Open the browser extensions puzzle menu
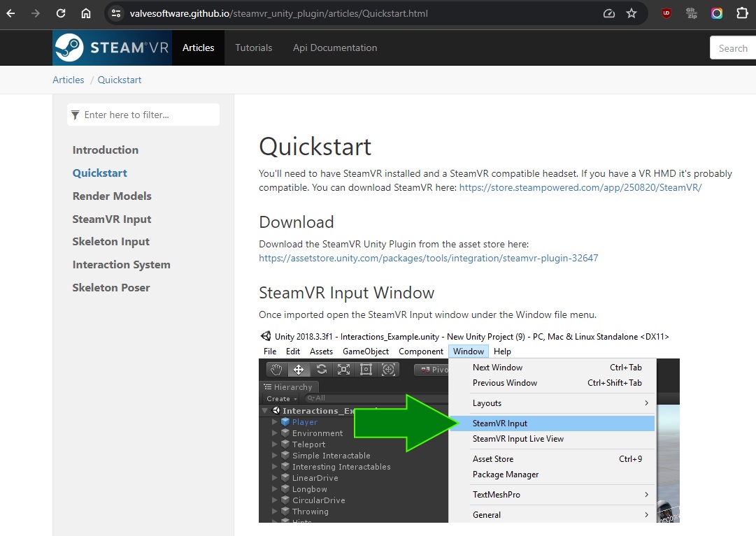Screen dimensions: 756x536 pos(742,13)
